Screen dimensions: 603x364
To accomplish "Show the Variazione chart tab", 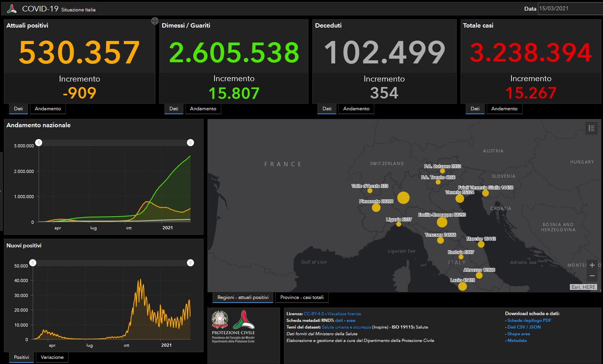I will click(x=52, y=357).
